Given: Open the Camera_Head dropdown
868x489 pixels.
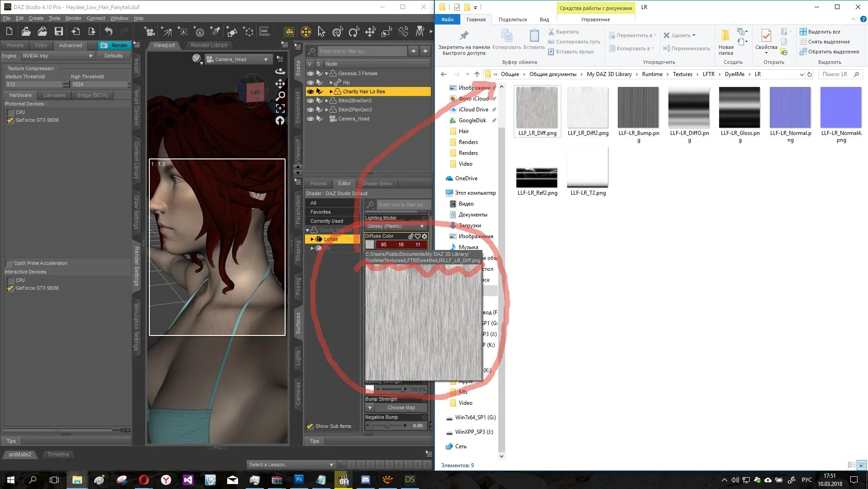Looking at the screenshot, I should (266, 59).
